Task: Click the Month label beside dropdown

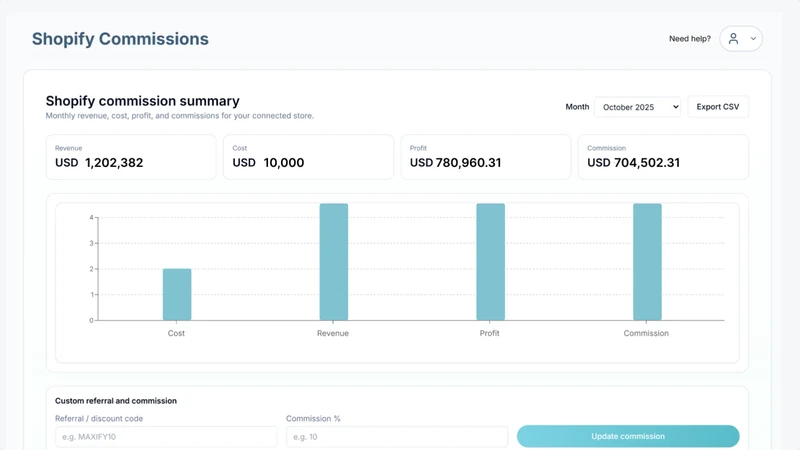Action: tap(577, 107)
